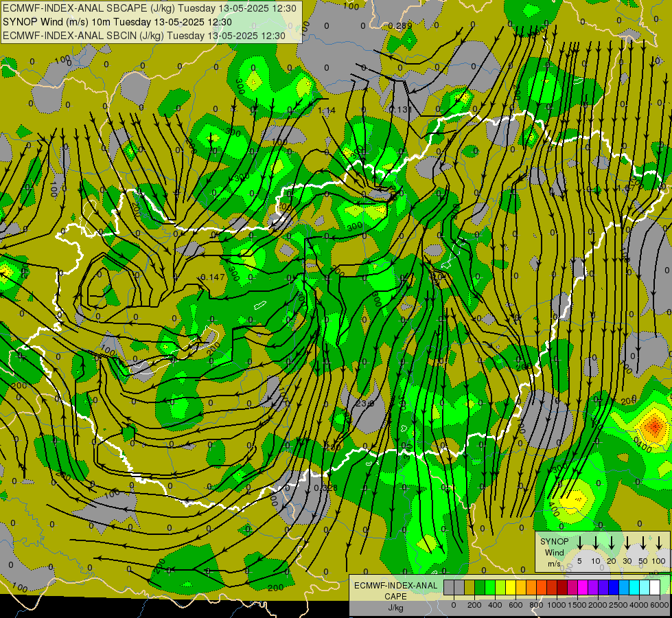Click the orange-red CAPE maximum on map
This screenshot has height=618, width=672.
point(654,426)
